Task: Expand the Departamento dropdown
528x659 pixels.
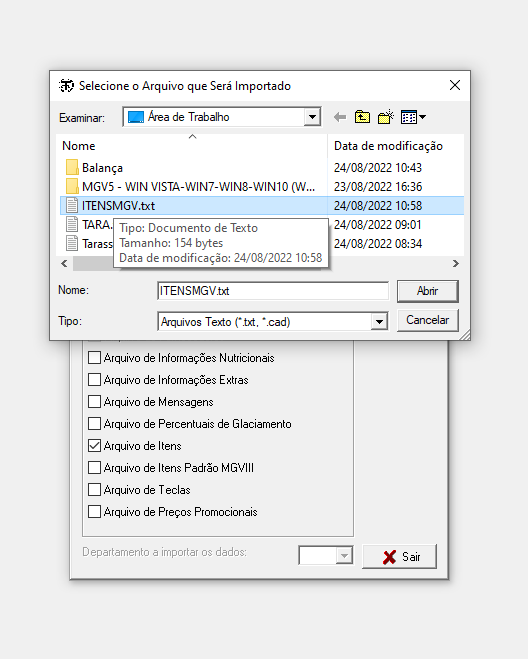Action: pyautogui.click(x=344, y=556)
